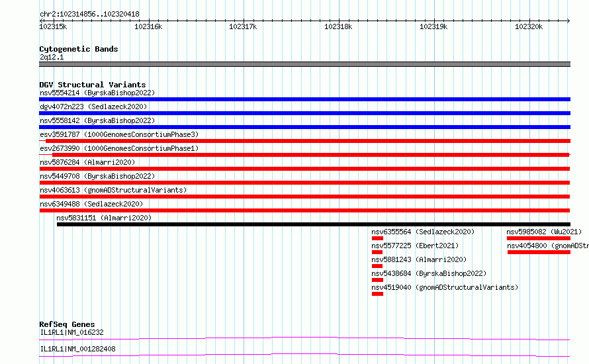The width and height of the screenshot is (589, 364).
Task: Open variant nsv5449708 (ByrskaBishop2022) label
Action: point(97,176)
